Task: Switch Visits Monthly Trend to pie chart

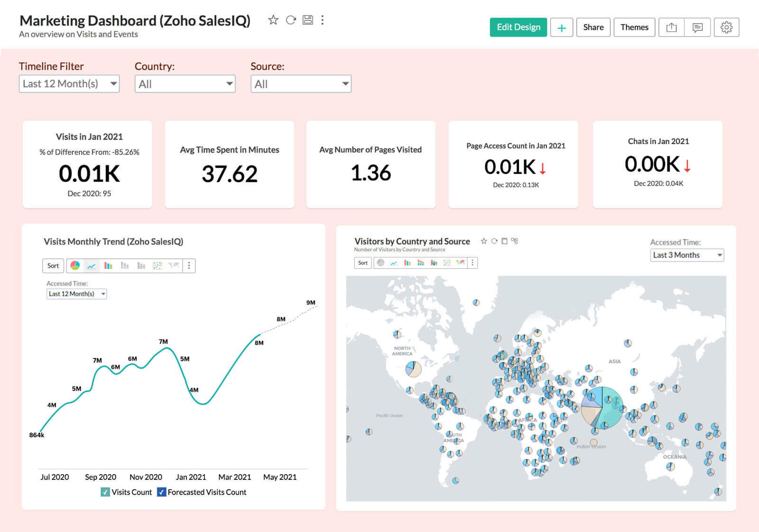Action: (x=75, y=266)
